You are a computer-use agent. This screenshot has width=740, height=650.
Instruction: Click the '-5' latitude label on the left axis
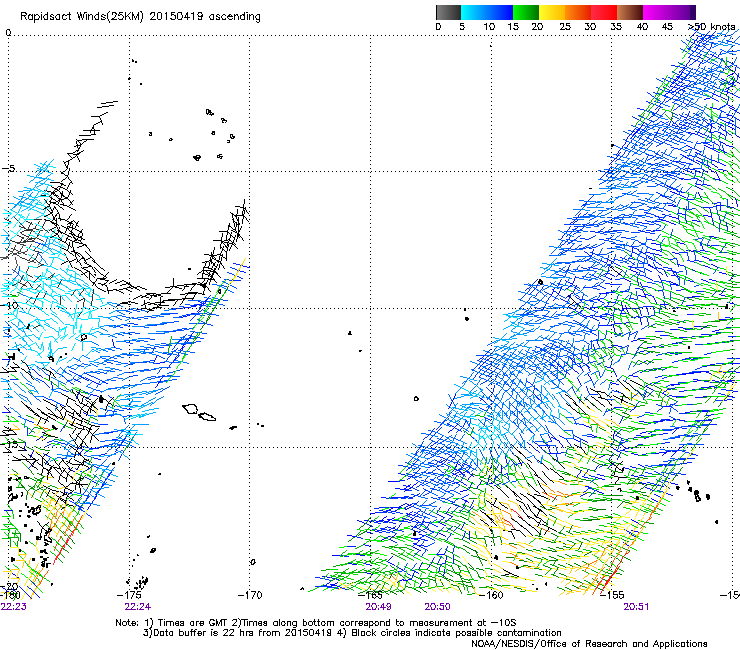click(x=9, y=169)
